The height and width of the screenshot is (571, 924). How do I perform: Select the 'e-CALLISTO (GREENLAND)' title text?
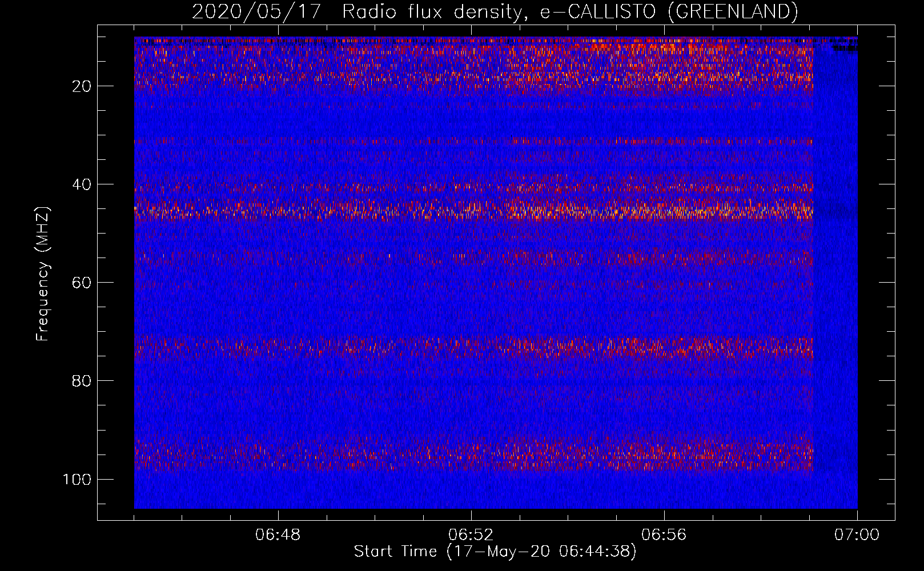pyautogui.click(x=669, y=12)
